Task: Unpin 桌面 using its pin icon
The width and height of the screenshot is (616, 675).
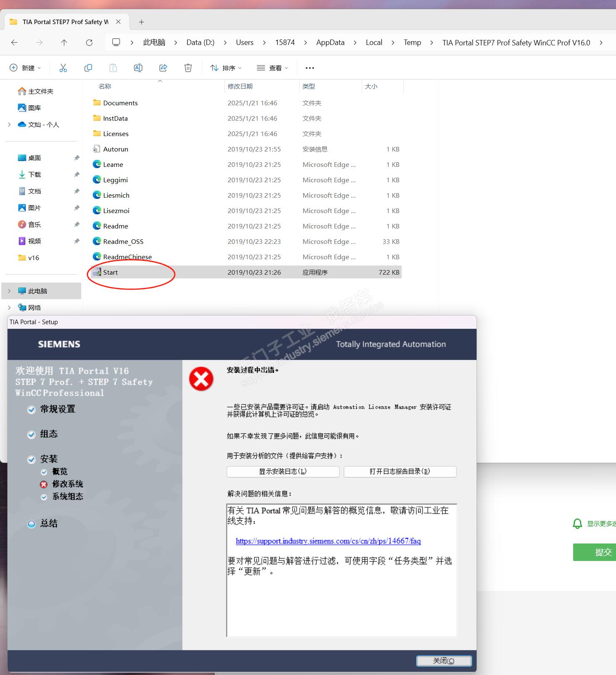Action: tap(77, 158)
